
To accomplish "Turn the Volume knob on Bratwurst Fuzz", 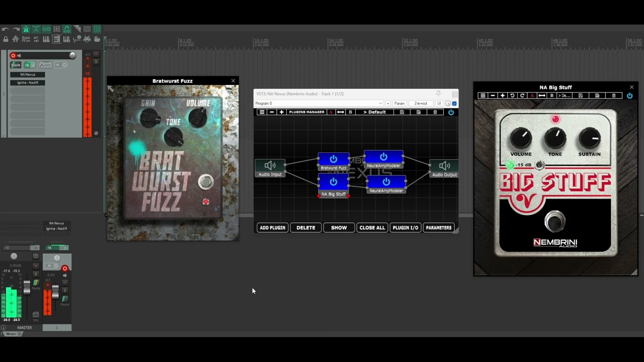I will click(198, 117).
